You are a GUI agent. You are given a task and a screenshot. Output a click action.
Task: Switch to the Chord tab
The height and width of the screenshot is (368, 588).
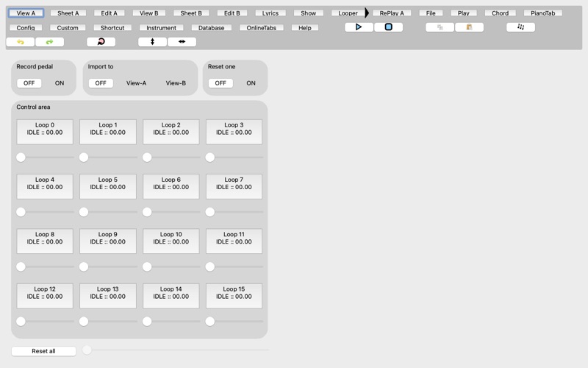[x=501, y=13]
